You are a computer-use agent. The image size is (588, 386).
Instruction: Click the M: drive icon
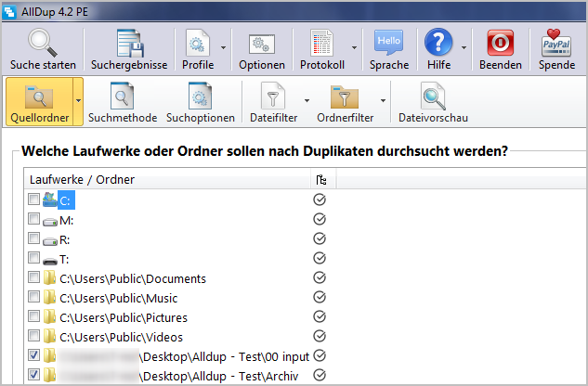50,222
